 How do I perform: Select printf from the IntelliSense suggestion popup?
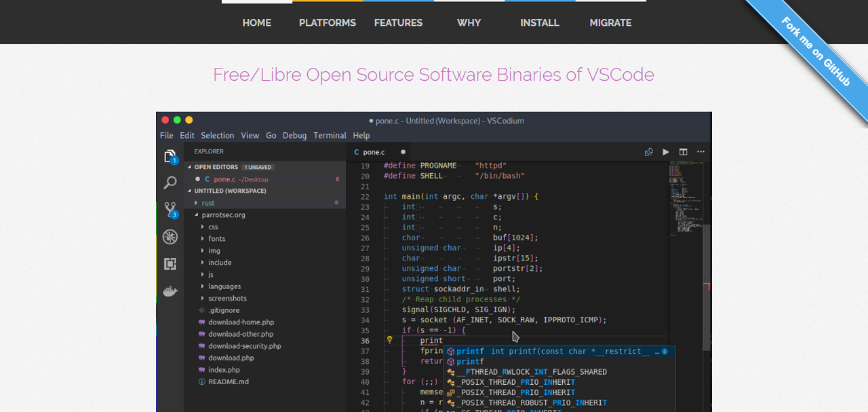tap(470, 352)
